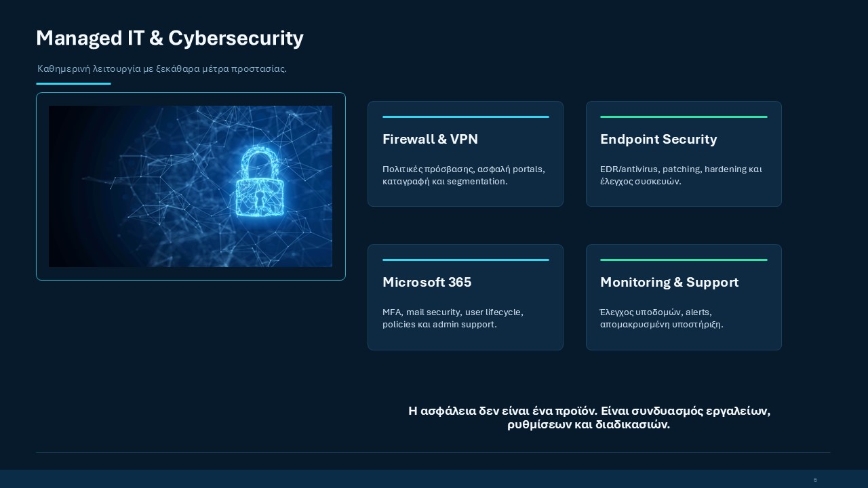Viewport: 868px width, 488px height.
Task: Click the MFA mail security description
Action: pyautogui.click(x=453, y=318)
